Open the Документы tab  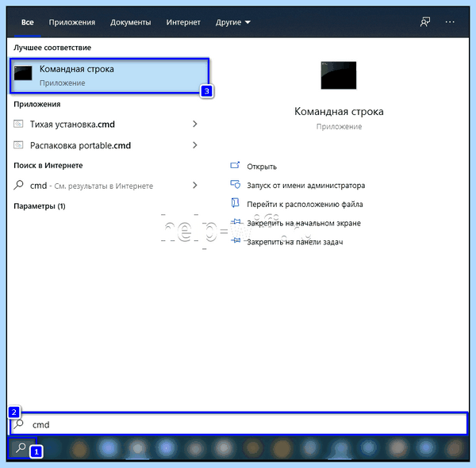[x=131, y=22]
